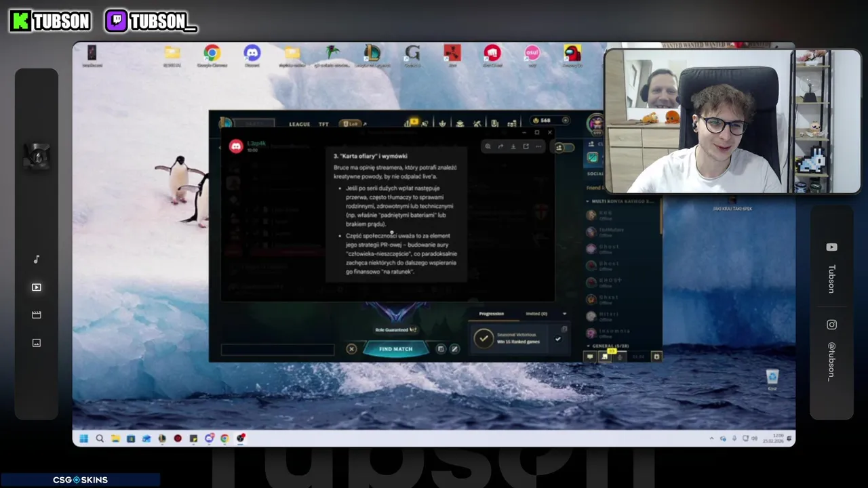
Task: Open missions icon with yellow badge
Action: coord(606,357)
